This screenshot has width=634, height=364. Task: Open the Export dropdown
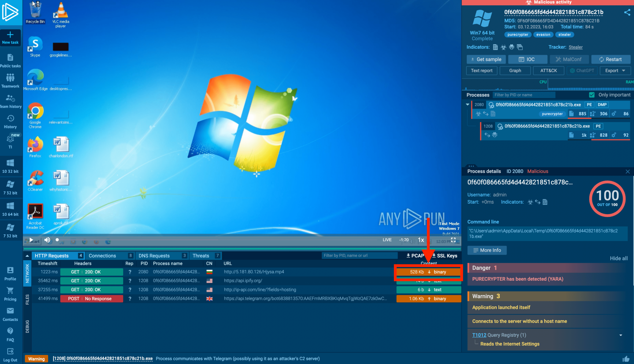tap(615, 70)
